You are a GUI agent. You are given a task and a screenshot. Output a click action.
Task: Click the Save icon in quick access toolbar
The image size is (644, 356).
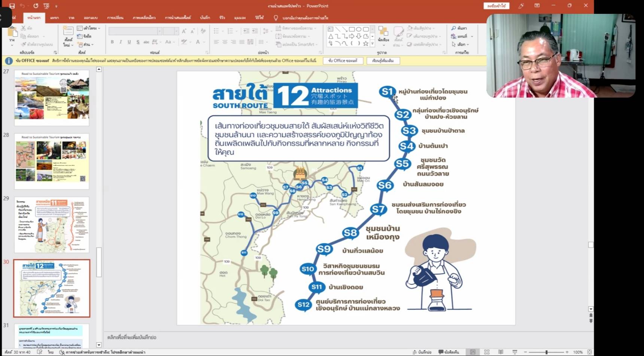click(12, 6)
